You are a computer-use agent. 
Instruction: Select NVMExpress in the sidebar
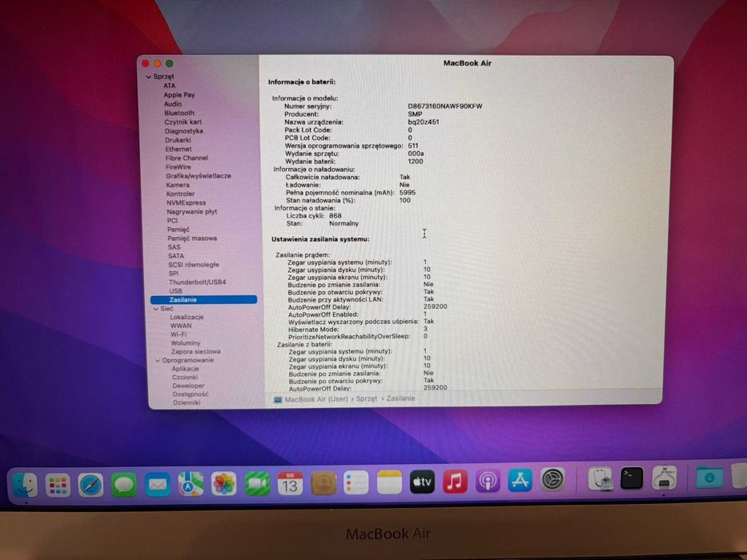click(x=186, y=203)
